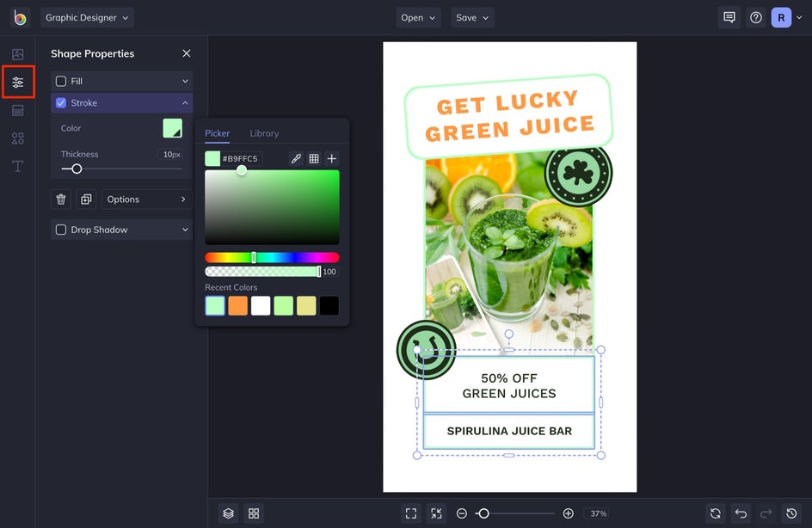Click the shrink to actual size icon
The height and width of the screenshot is (528, 812).
pyautogui.click(x=437, y=513)
